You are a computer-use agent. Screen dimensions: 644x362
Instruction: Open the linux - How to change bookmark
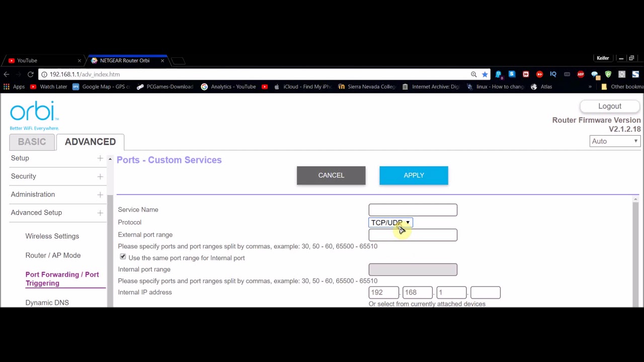pyautogui.click(x=495, y=86)
